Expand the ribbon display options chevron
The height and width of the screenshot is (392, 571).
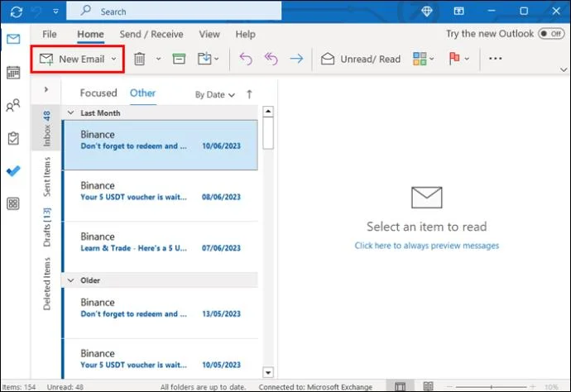coord(564,69)
